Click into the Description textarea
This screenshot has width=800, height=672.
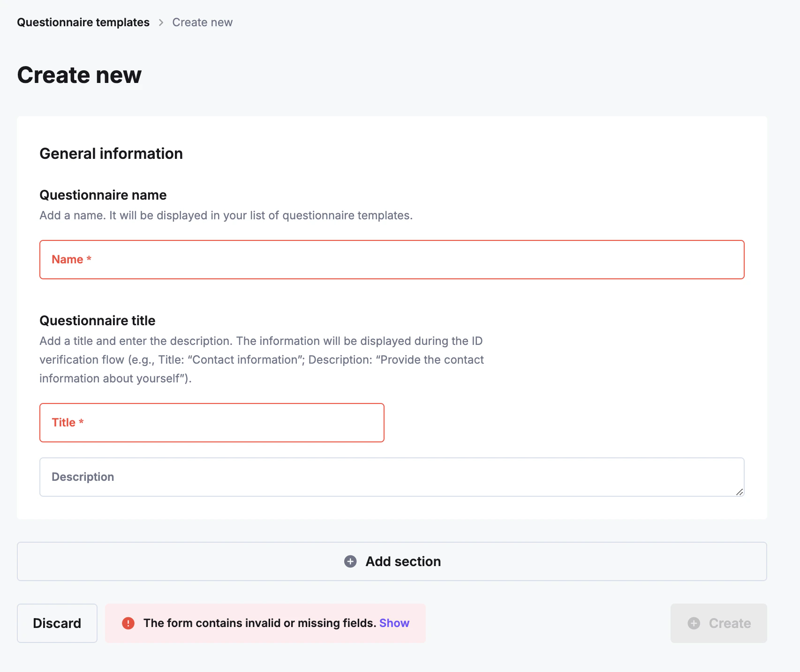pyautogui.click(x=392, y=477)
